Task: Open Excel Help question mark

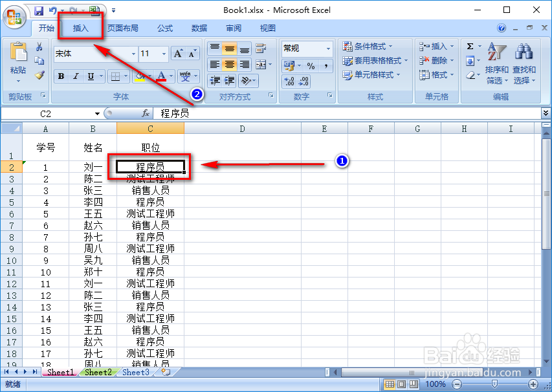Action: click(x=502, y=28)
